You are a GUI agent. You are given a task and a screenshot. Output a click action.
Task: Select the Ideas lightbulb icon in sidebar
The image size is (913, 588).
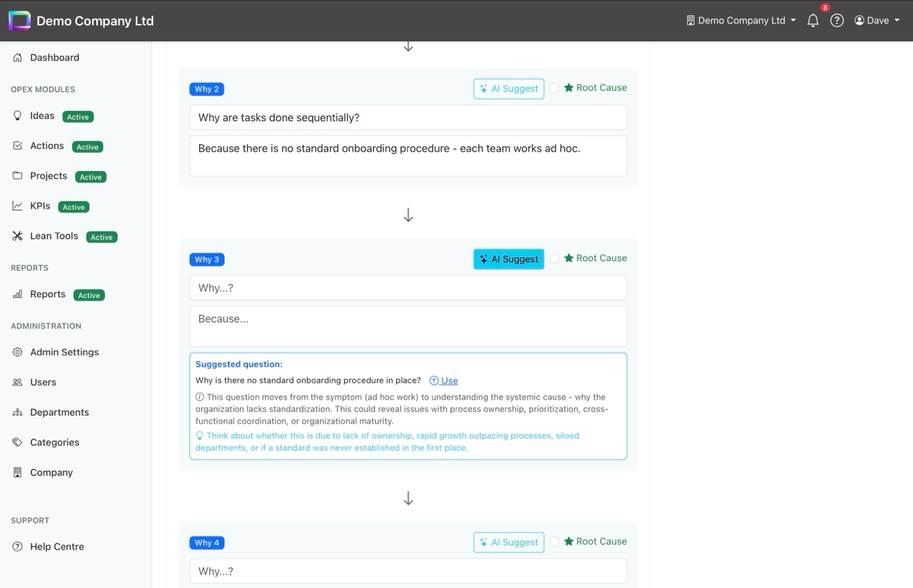tap(17, 115)
